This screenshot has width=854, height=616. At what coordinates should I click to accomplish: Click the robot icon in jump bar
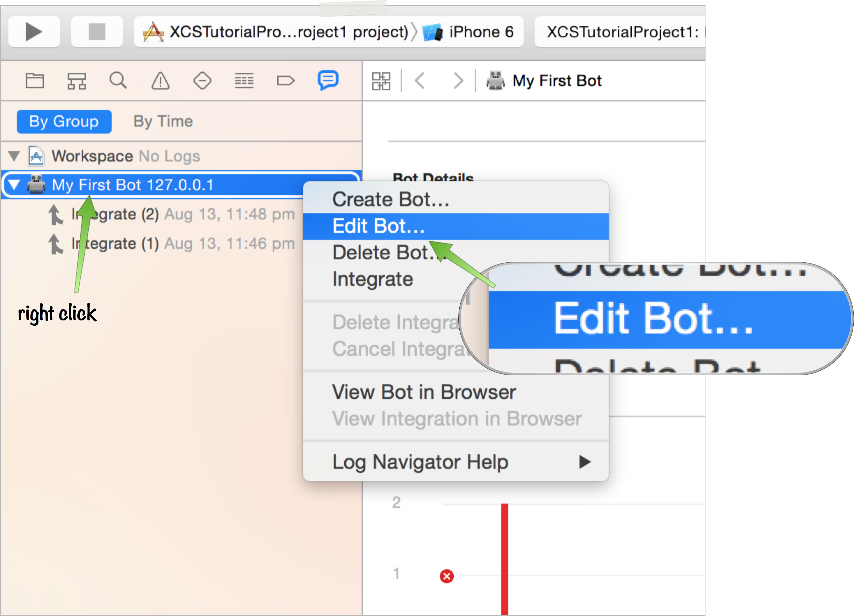(x=496, y=80)
